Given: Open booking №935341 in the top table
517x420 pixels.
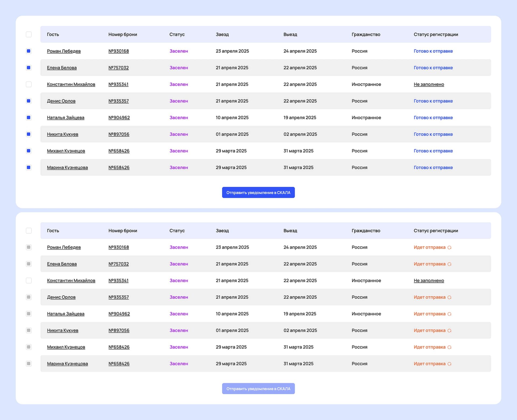Looking at the screenshot, I should (x=118, y=84).
